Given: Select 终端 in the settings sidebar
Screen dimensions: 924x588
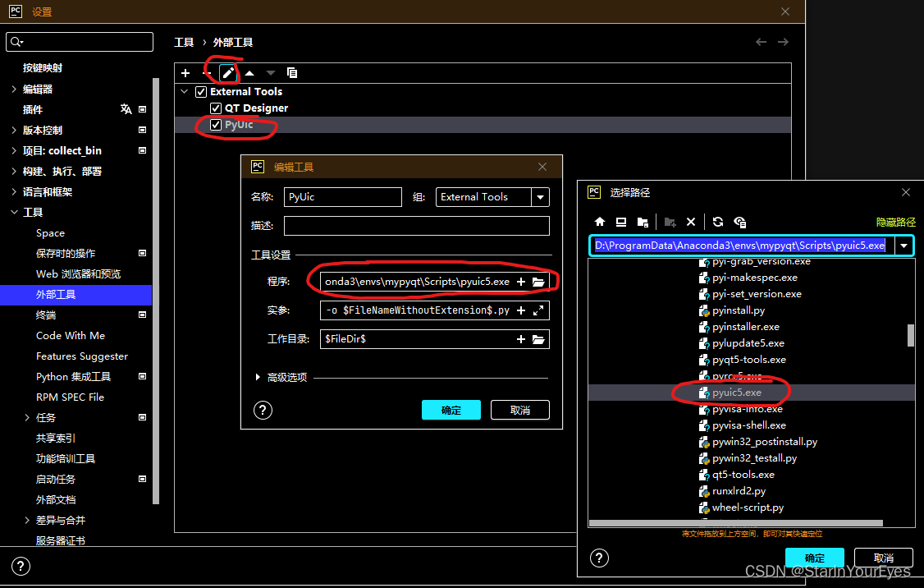Looking at the screenshot, I should pyautogui.click(x=46, y=315).
